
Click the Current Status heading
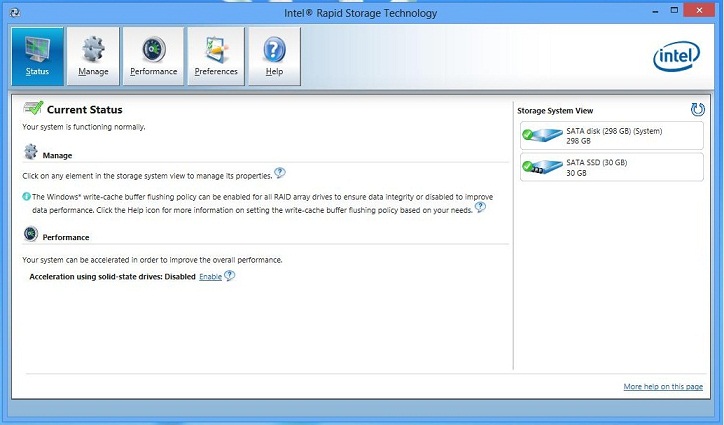click(84, 110)
